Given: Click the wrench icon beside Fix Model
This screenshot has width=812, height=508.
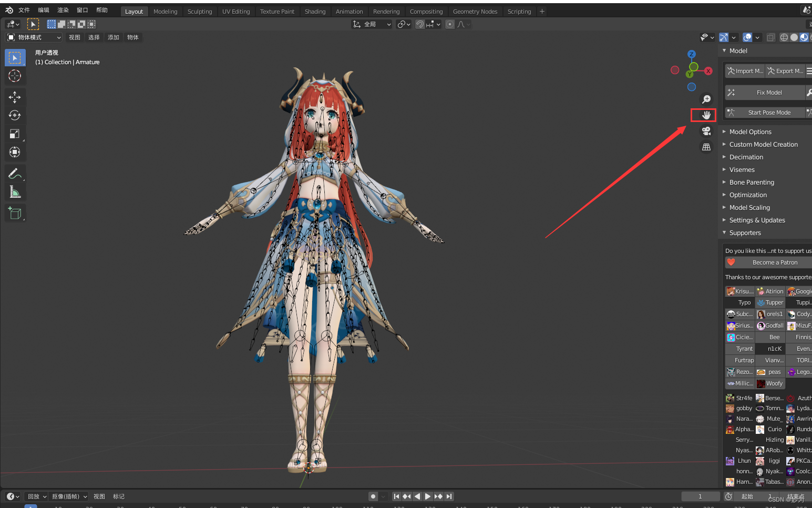Looking at the screenshot, I should point(809,93).
